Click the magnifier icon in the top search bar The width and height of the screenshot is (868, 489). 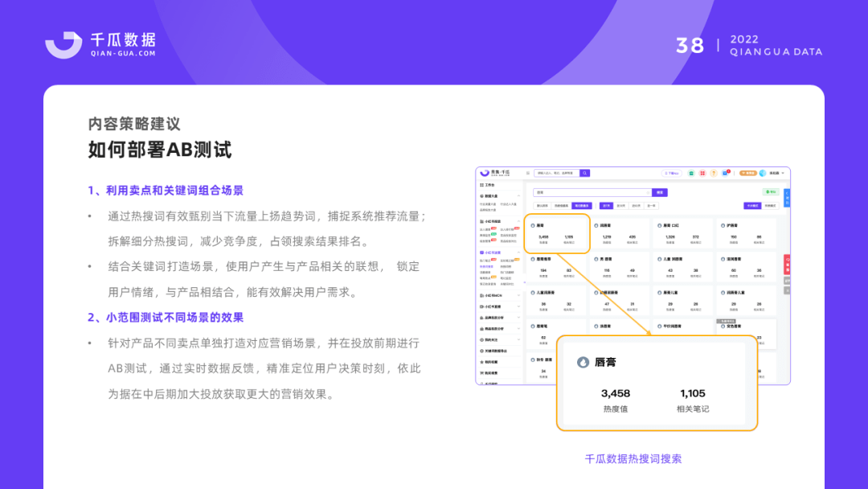[583, 175]
